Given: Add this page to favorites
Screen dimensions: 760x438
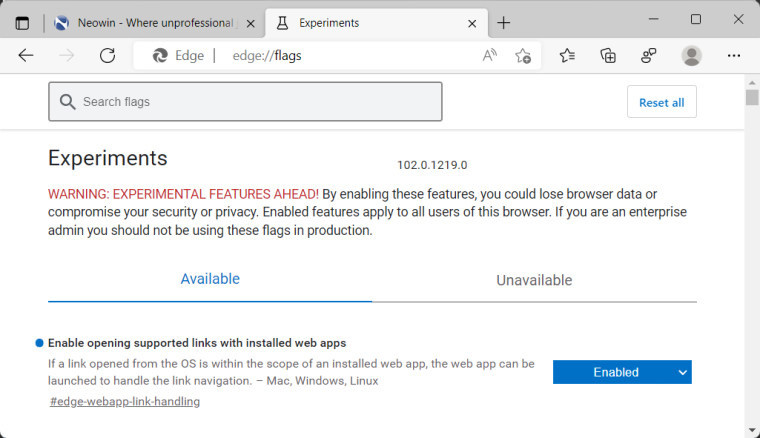Looking at the screenshot, I should click(522, 56).
